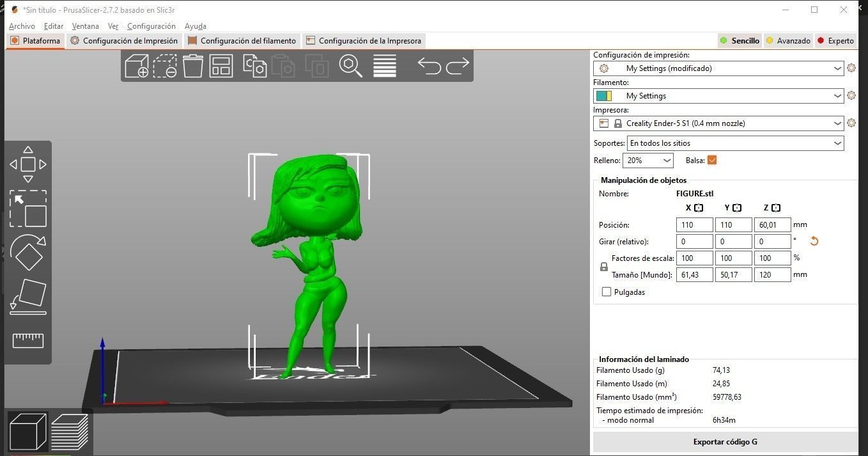Switch to sliced layers preview view
The height and width of the screenshot is (456, 868).
pos(69,432)
